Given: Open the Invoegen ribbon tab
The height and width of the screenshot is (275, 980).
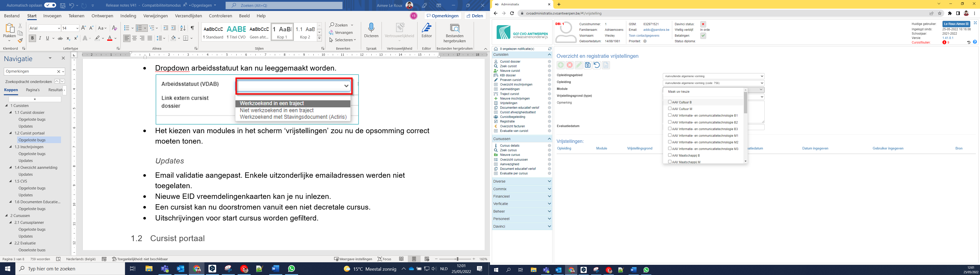Looking at the screenshot, I should coord(52,16).
